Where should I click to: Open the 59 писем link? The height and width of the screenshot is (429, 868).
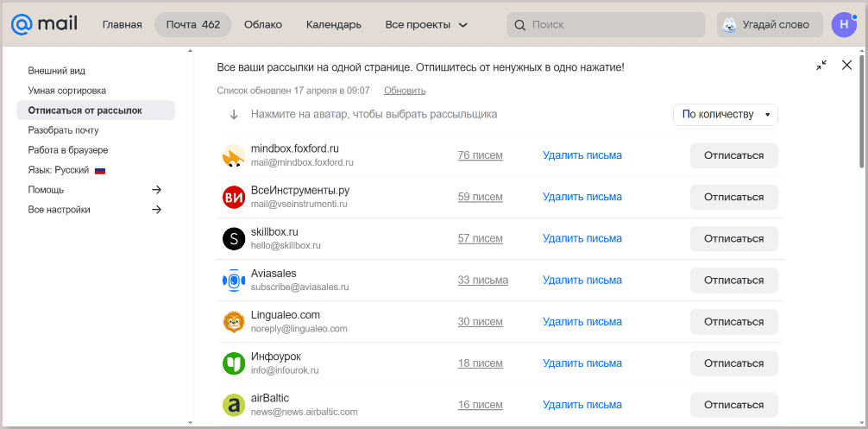pos(480,197)
